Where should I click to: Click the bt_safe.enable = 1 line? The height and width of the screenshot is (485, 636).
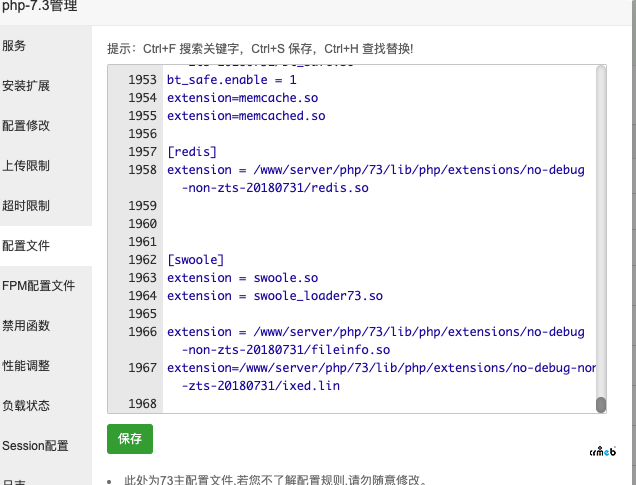click(x=232, y=80)
